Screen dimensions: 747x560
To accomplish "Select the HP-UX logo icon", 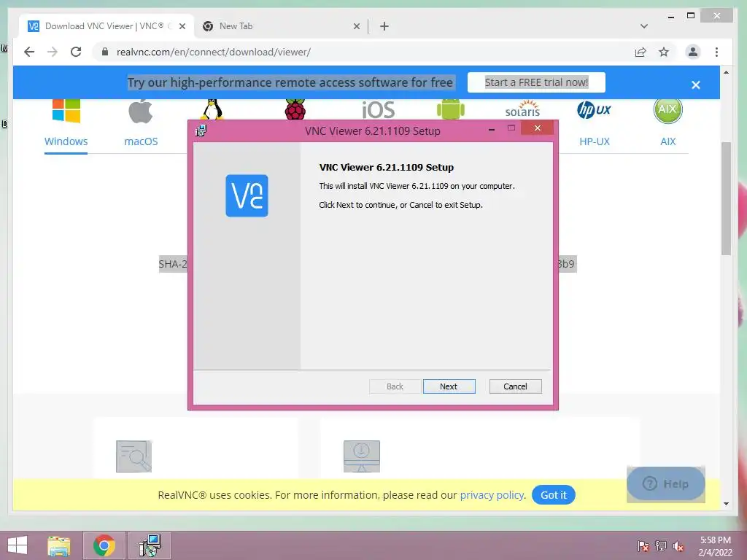I will [x=594, y=110].
